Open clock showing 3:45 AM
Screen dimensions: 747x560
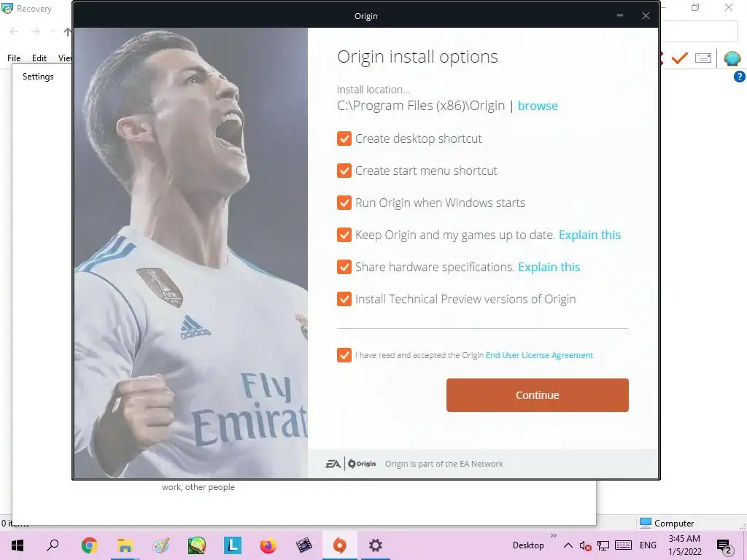[x=684, y=545]
